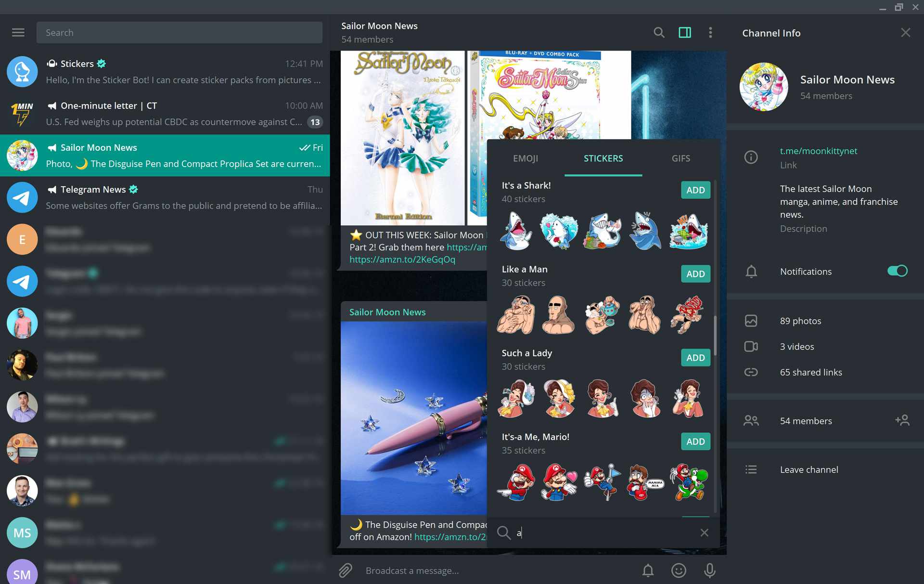This screenshot has width=924, height=584.
Task: Click Sailor Moon News header title
Action: (x=379, y=26)
